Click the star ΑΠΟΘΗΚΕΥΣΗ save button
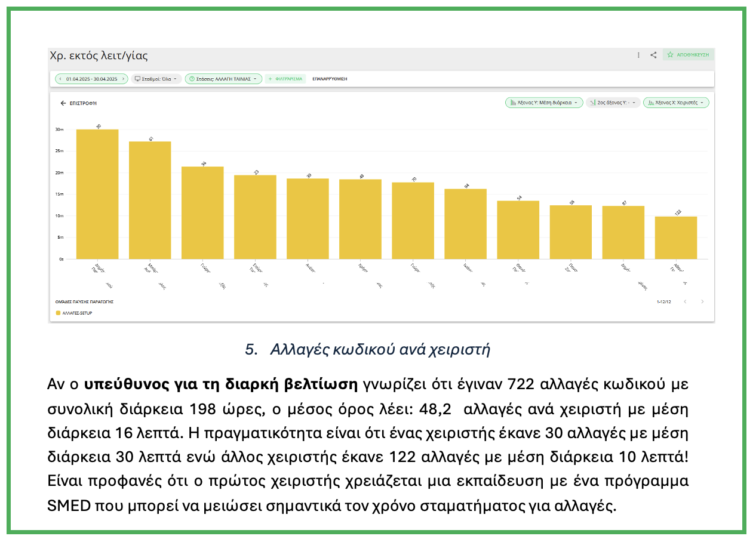 tap(688, 55)
